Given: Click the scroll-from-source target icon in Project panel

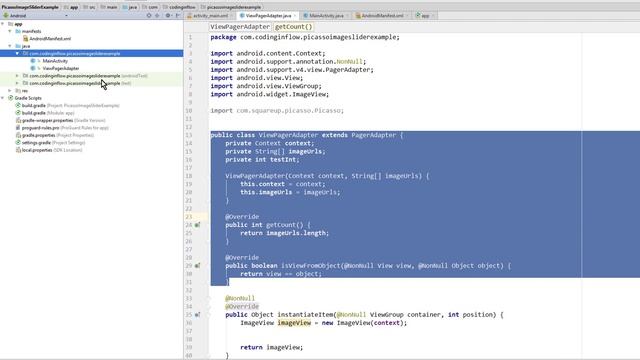Looking at the screenshot, I should click(x=149, y=16).
